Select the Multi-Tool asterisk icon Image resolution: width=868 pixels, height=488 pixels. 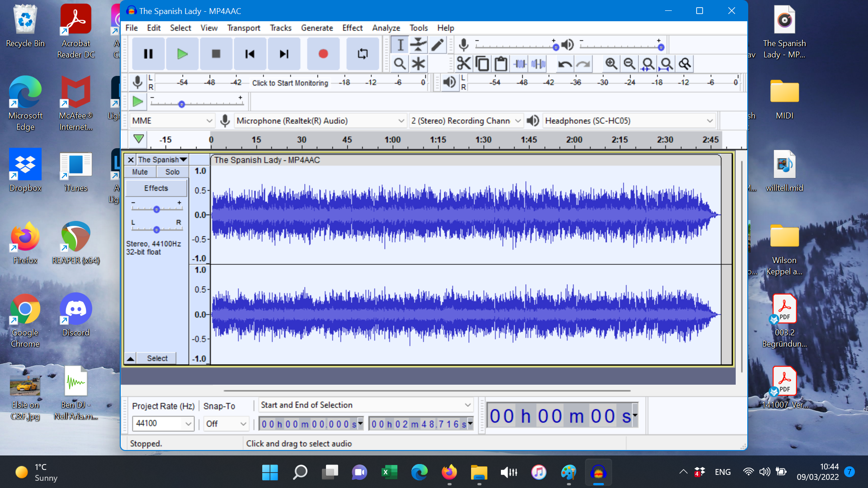(x=418, y=64)
